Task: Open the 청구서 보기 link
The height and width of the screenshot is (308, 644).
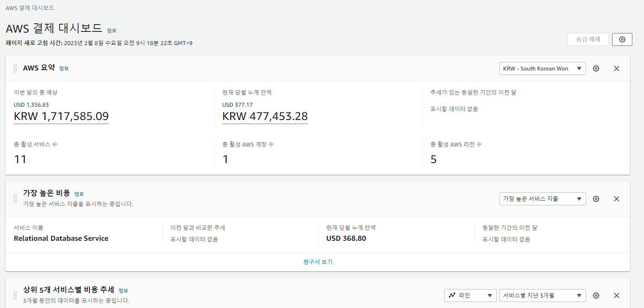Action: coord(318,262)
